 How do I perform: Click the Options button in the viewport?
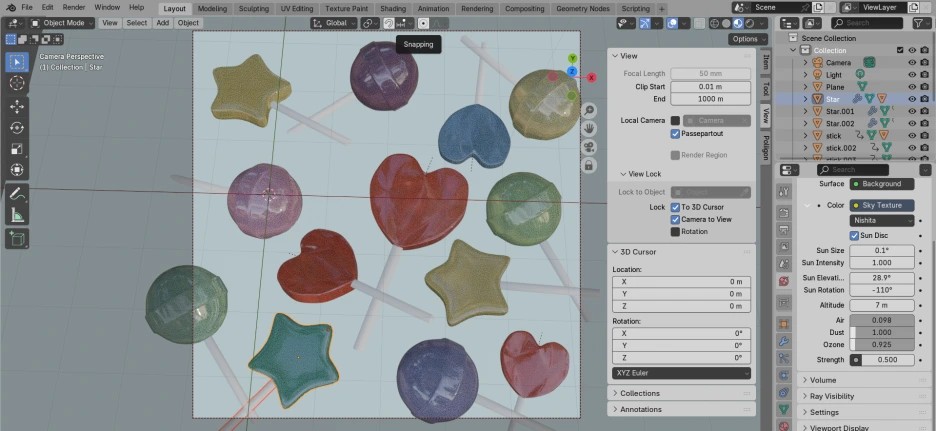pyautogui.click(x=747, y=39)
